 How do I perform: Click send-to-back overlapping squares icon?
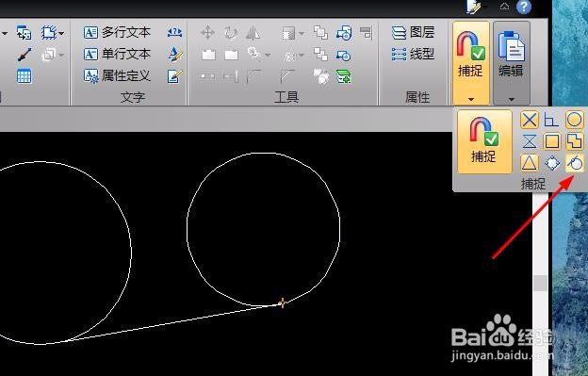click(320, 55)
